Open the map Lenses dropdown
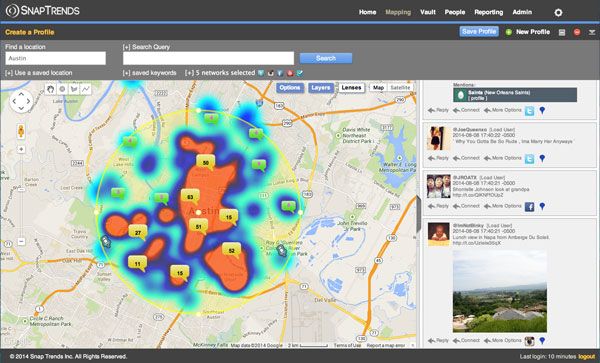Image resolution: width=600 pixels, height=363 pixels. (351, 88)
